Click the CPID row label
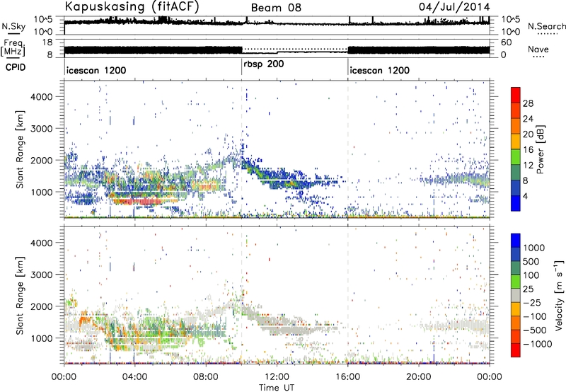Viewport: 566px width, 392px height. click(x=16, y=67)
